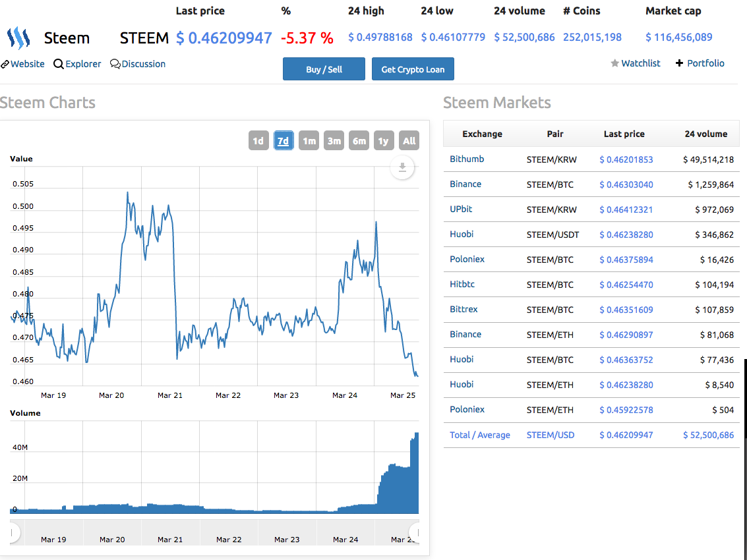Click the chart download icon

402,167
